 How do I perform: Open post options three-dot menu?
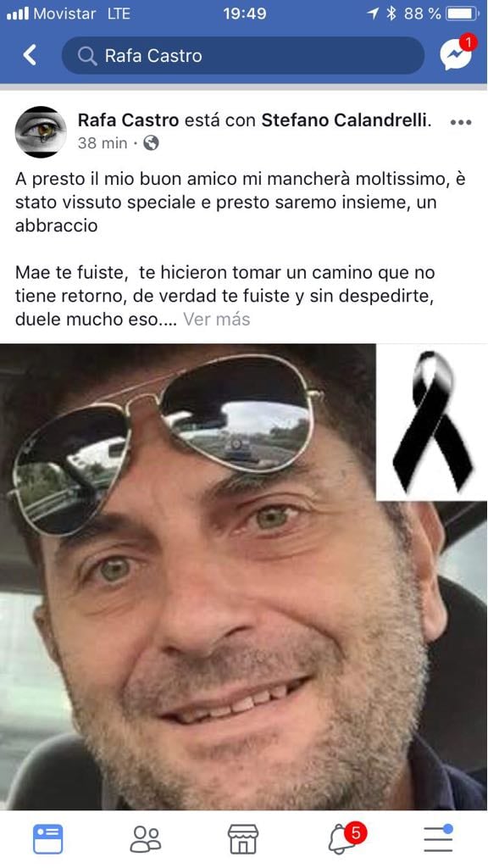[461, 122]
